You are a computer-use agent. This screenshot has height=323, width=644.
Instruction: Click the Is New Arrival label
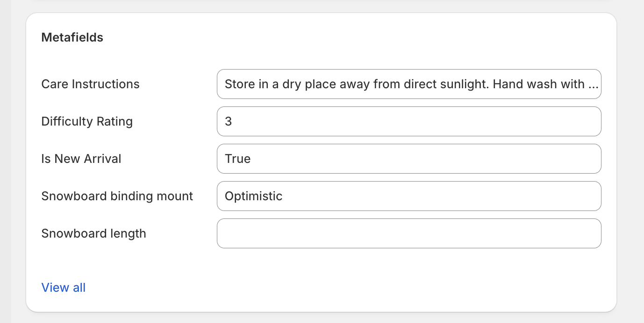81,159
